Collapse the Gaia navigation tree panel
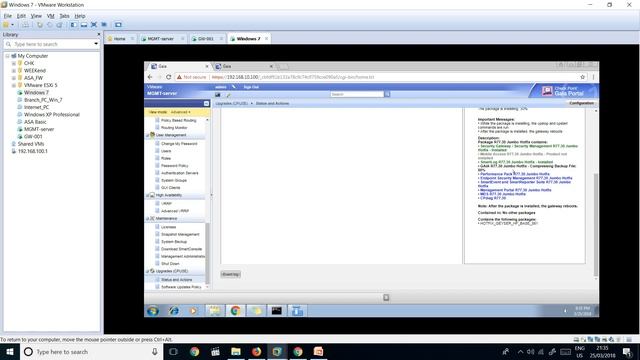Screen dimensions: 640x360 (x=207, y=104)
